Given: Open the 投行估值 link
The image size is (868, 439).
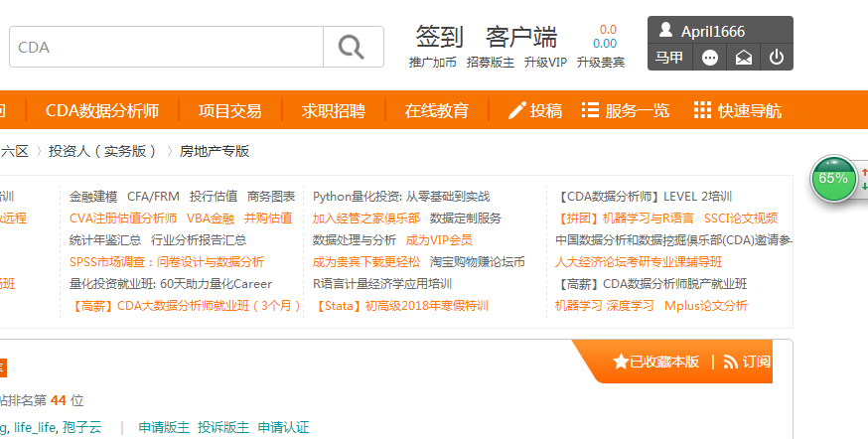Looking at the screenshot, I should click(214, 197).
